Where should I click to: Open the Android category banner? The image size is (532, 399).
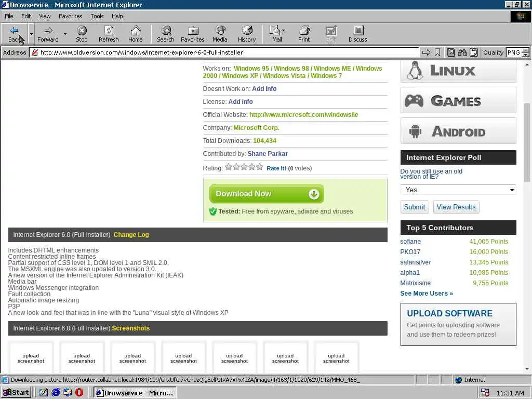point(458,131)
